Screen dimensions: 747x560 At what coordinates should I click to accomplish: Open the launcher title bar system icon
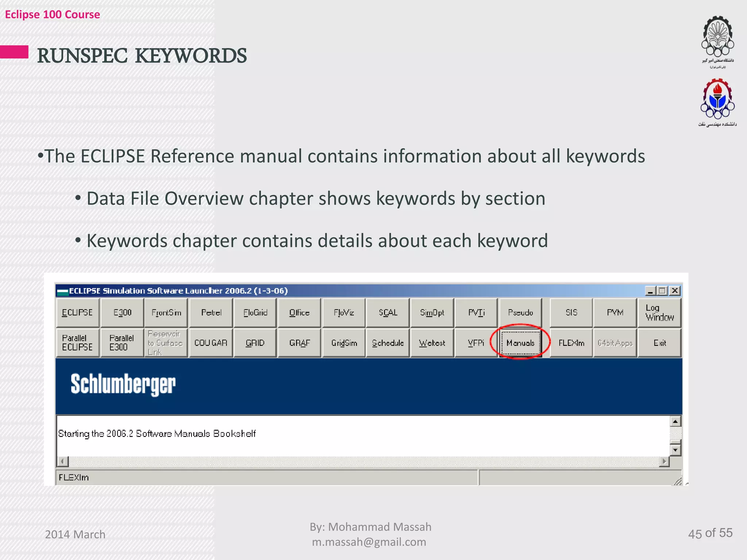(x=63, y=291)
